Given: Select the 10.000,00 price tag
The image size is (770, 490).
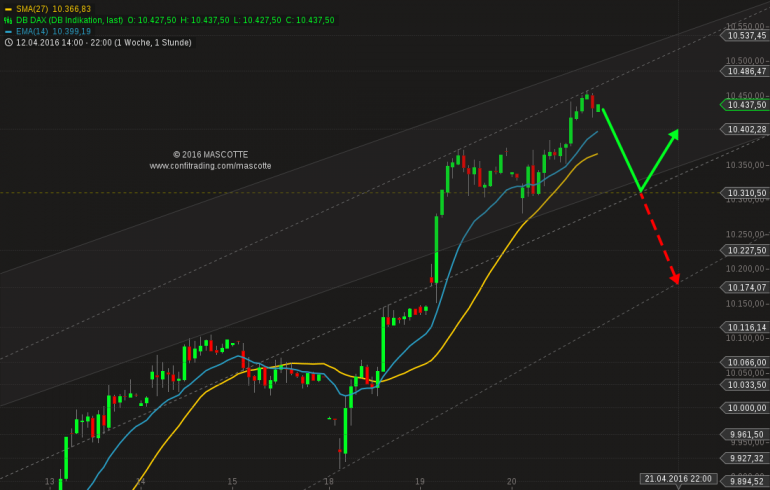Looking at the screenshot, I should (x=745, y=408).
